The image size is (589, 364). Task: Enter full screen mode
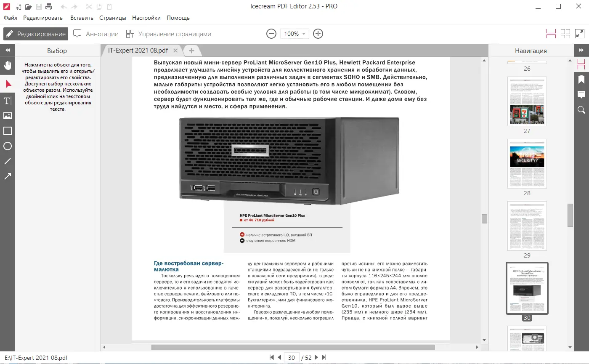tap(580, 34)
